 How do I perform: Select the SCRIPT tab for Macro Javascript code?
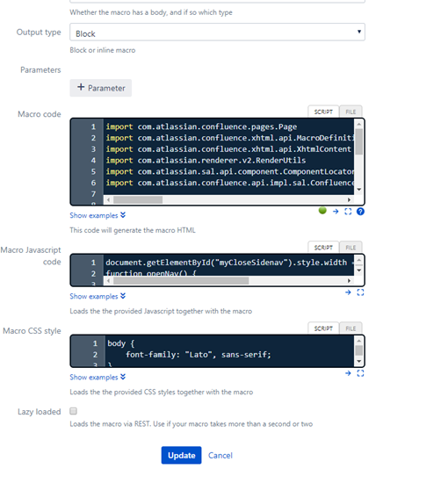coord(323,248)
